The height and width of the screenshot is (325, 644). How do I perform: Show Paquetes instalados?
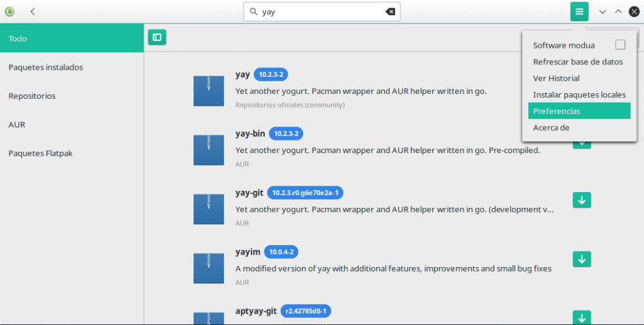[72, 67]
